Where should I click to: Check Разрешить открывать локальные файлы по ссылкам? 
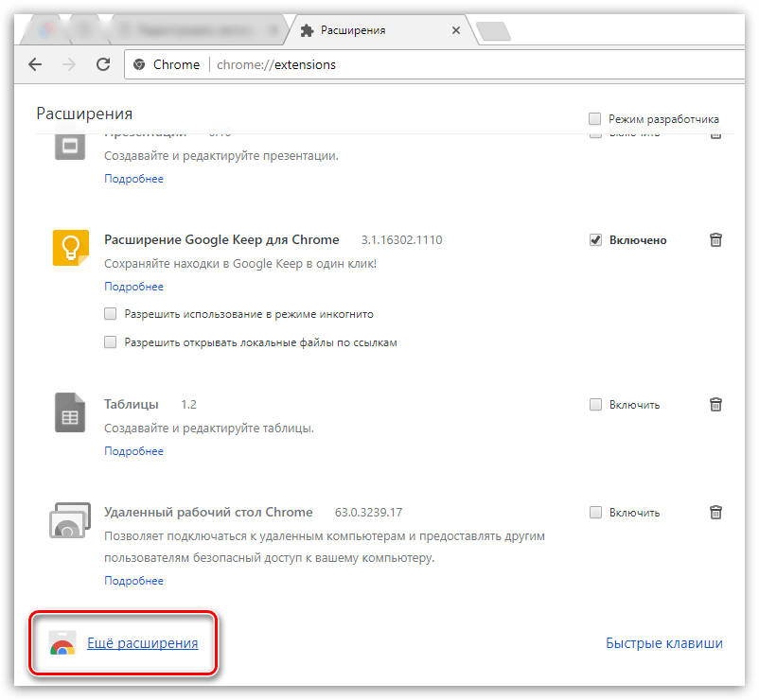[111, 342]
